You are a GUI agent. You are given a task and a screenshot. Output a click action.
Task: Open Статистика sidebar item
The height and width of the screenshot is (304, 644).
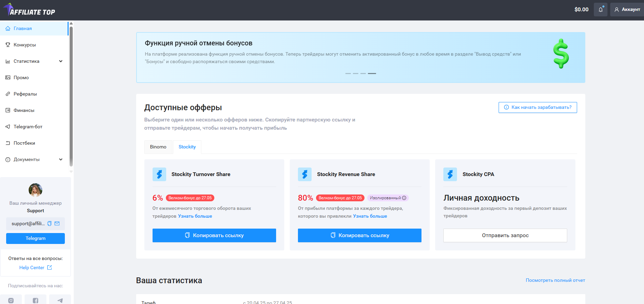[34, 61]
